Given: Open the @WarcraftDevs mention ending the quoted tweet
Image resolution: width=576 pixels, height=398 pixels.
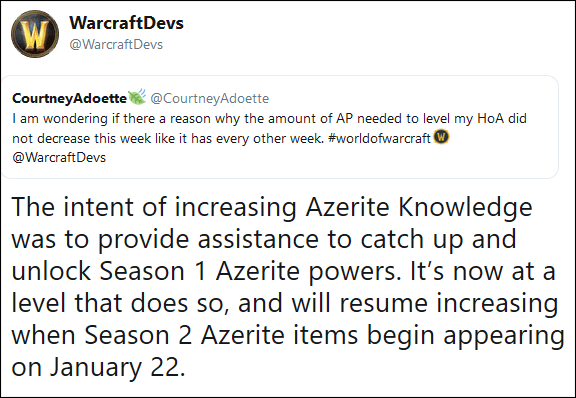Looking at the screenshot, I should pos(59,158).
